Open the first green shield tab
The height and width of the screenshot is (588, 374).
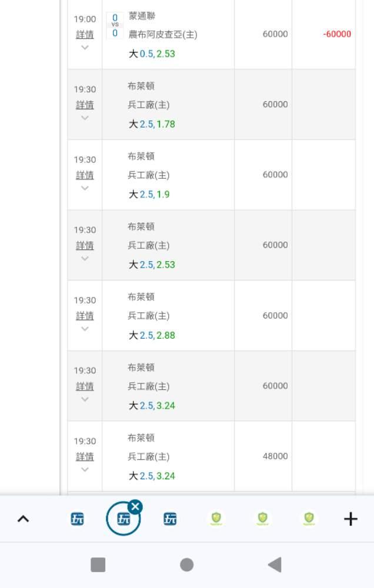click(x=216, y=519)
